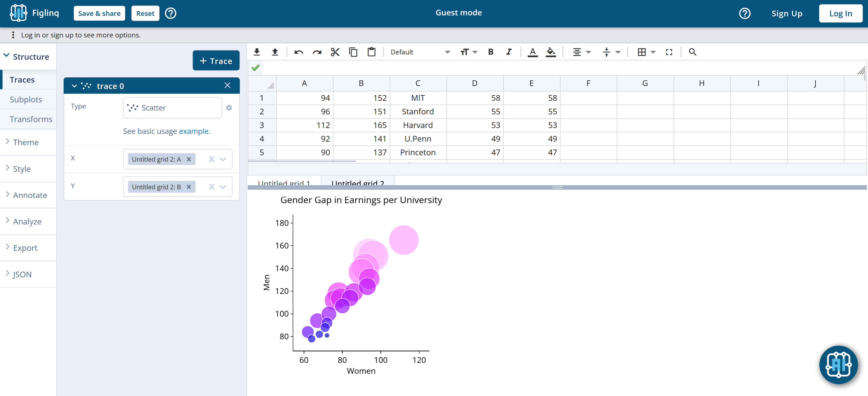The image size is (868, 396).
Task: Expand the Annotate section
Action: pyautogui.click(x=28, y=195)
